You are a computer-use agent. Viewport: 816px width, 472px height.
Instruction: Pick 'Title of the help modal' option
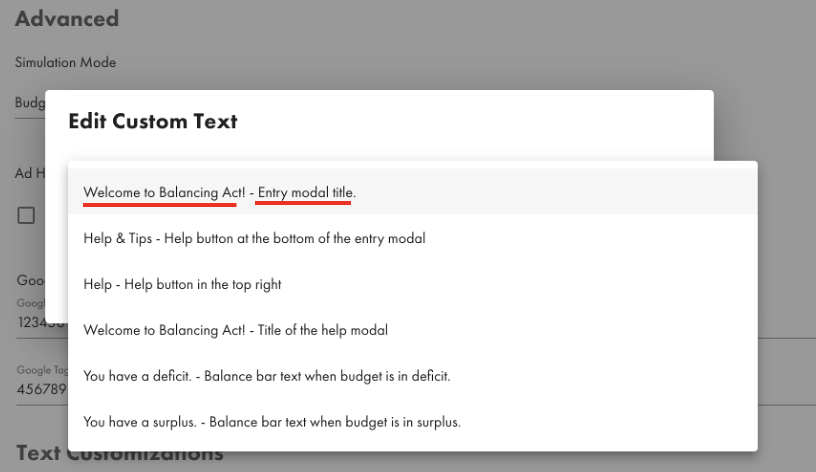pos(413,330)
